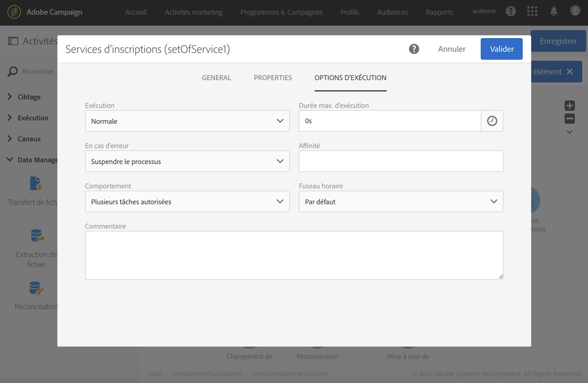Switch to the PROPERTIES tab
588x383 pixels.
click(x=273, y=78)
